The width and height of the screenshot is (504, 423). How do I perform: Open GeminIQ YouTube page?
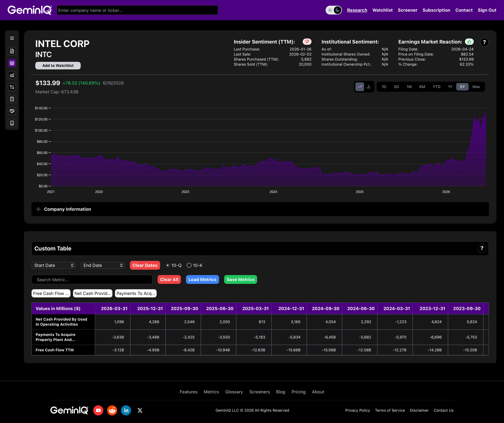tap(98, 410)
